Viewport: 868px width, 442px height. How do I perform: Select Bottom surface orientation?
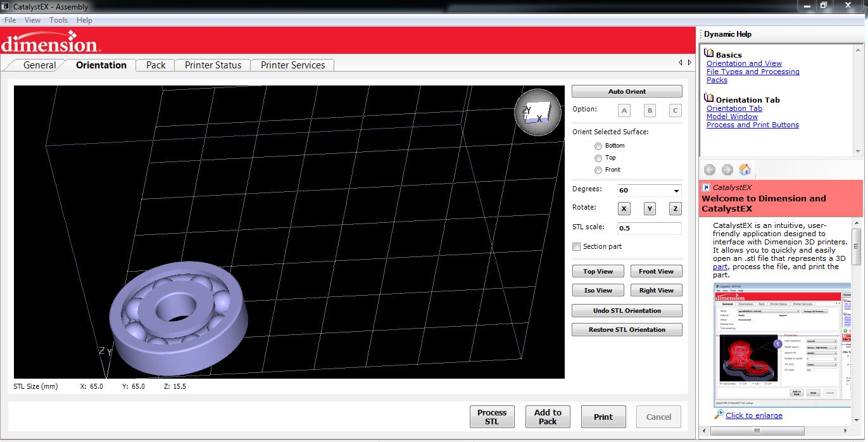pyautogui.click(x=598, y=146)
